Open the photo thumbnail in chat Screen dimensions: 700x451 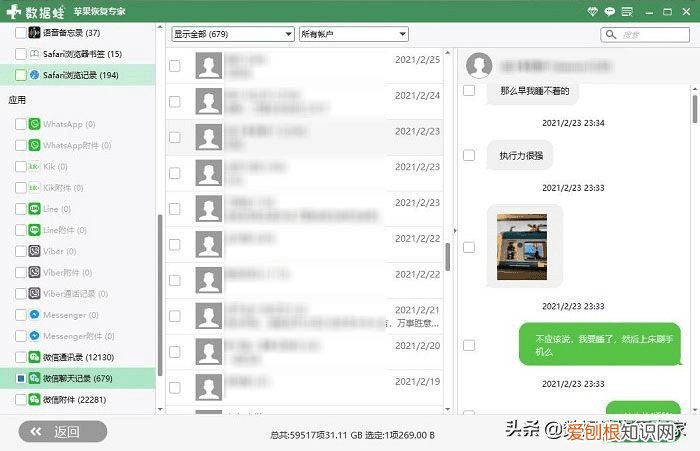pos(522,246)
